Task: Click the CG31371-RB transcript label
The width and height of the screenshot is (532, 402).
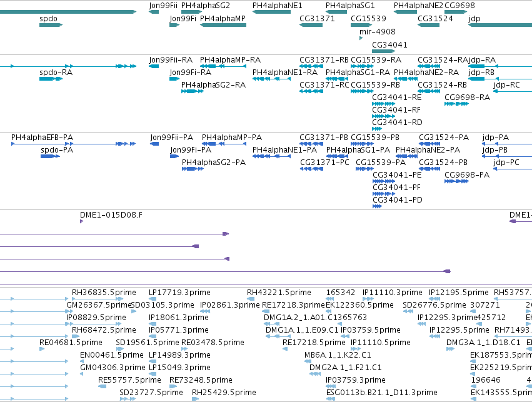Action: 324,60
